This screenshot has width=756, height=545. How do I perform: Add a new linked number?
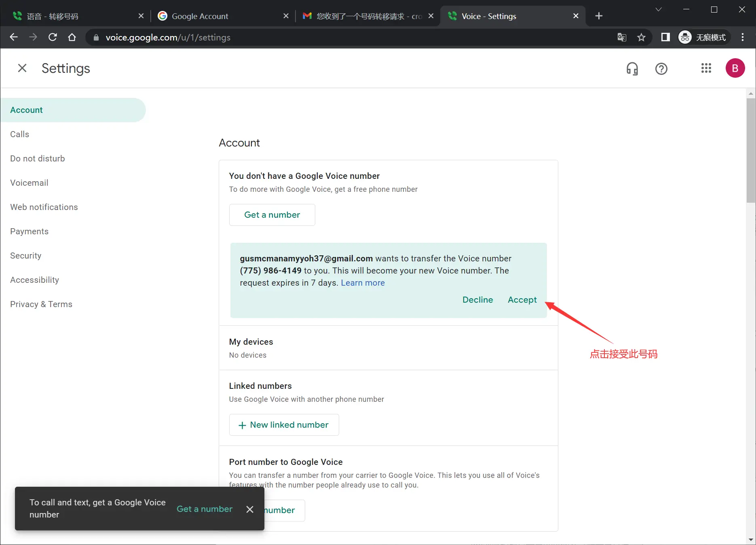coord(284,425)
